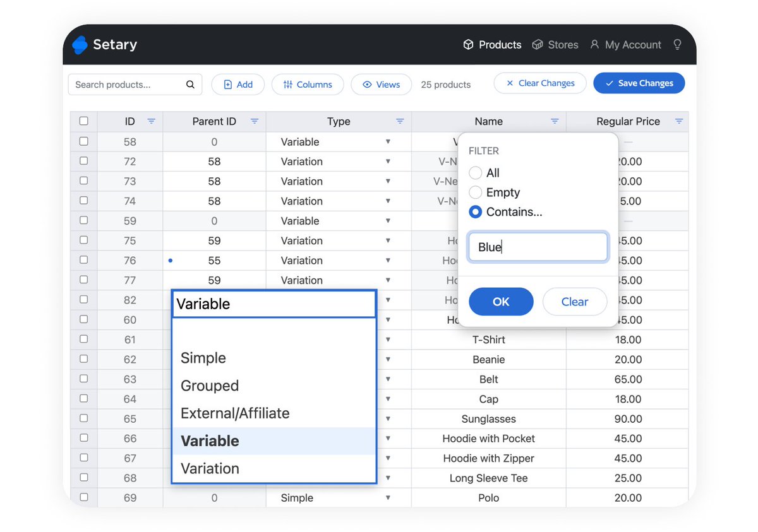
Task: Click Clear Changes button
Action: pos(540,83)
